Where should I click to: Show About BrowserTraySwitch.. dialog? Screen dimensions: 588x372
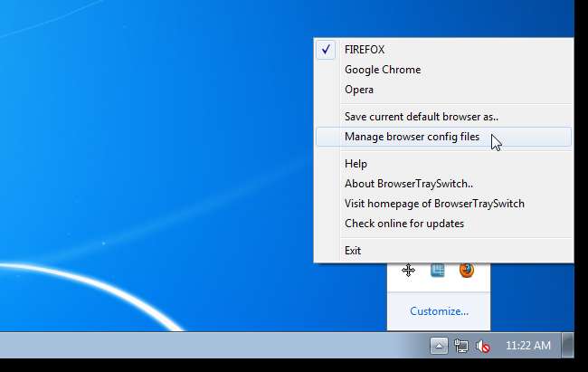443,184
